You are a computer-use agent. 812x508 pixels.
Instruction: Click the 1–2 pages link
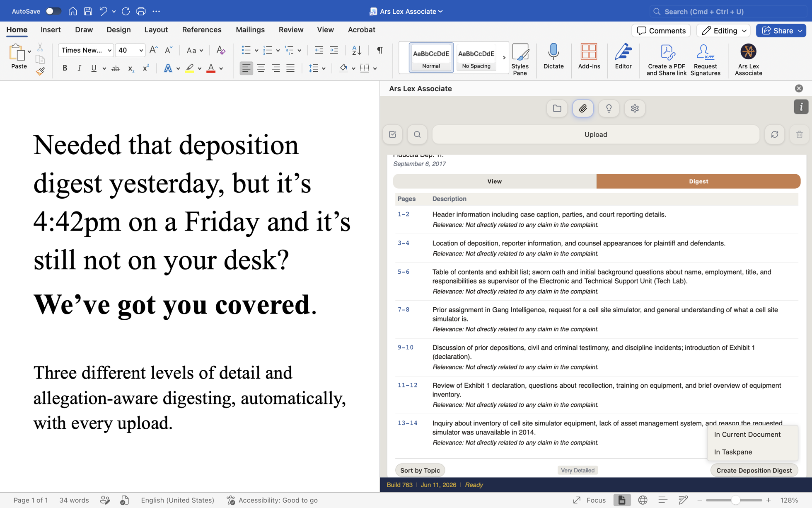(404, 214)
